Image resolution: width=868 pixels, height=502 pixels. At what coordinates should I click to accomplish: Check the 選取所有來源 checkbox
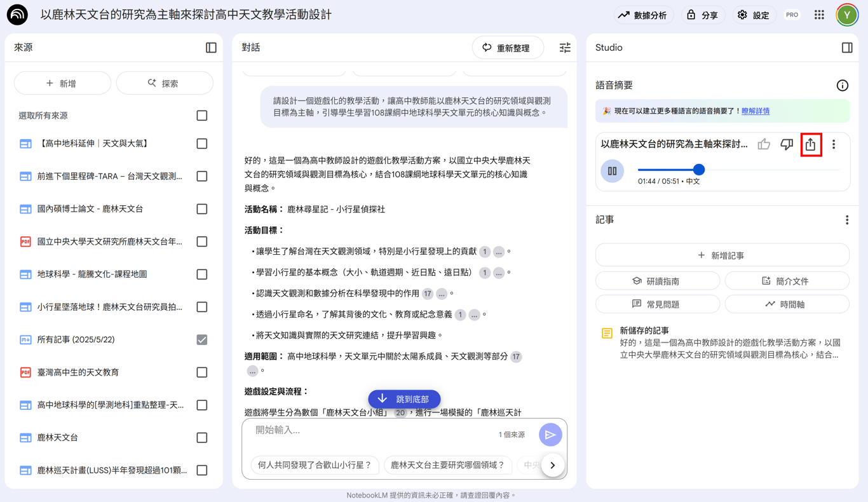(x=202, y=116)
